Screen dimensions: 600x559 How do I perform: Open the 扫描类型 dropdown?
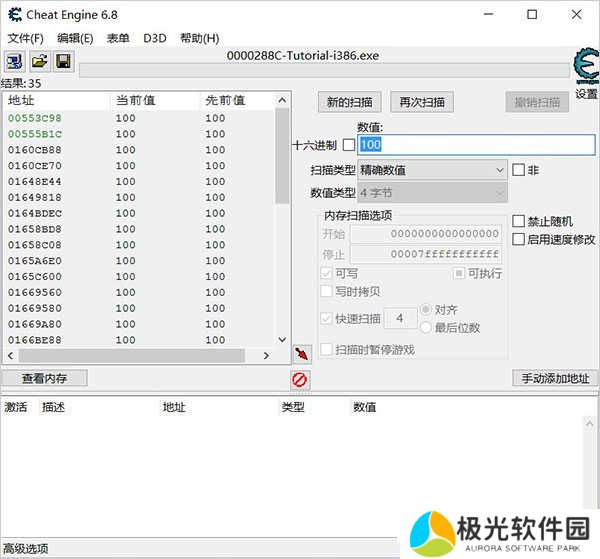(432, 170)
